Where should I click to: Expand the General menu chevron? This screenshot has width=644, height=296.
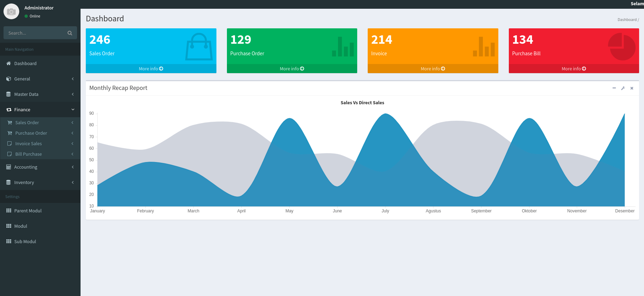coord(73,79)
